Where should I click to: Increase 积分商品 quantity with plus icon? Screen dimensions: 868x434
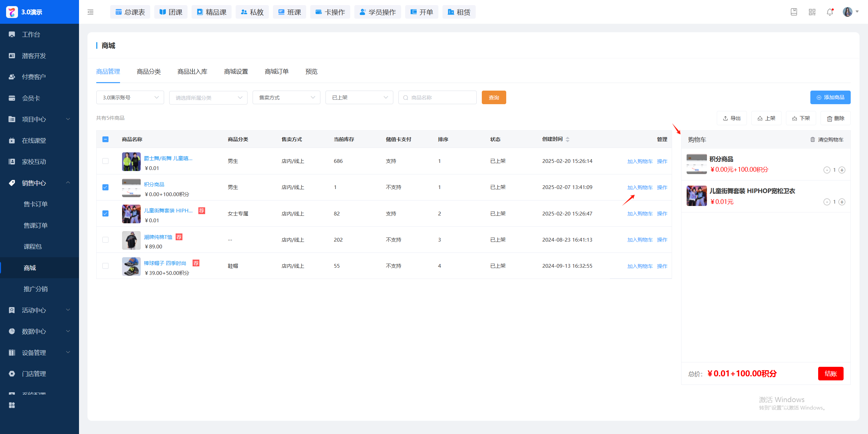tap(842, 170)
